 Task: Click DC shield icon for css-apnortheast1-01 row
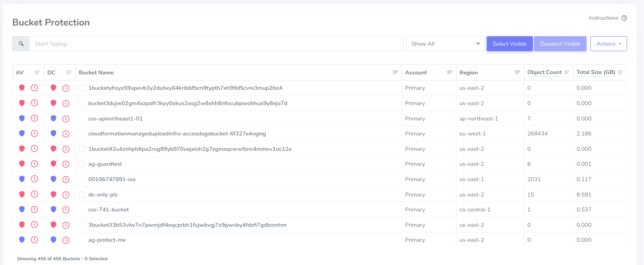point(54,118)
